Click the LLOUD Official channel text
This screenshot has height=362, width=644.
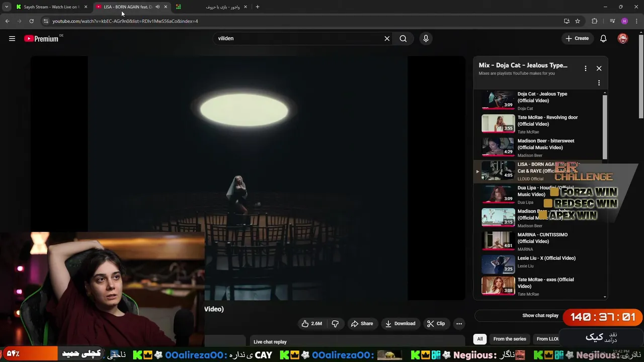pyautogui.click(x=530, y=179)
